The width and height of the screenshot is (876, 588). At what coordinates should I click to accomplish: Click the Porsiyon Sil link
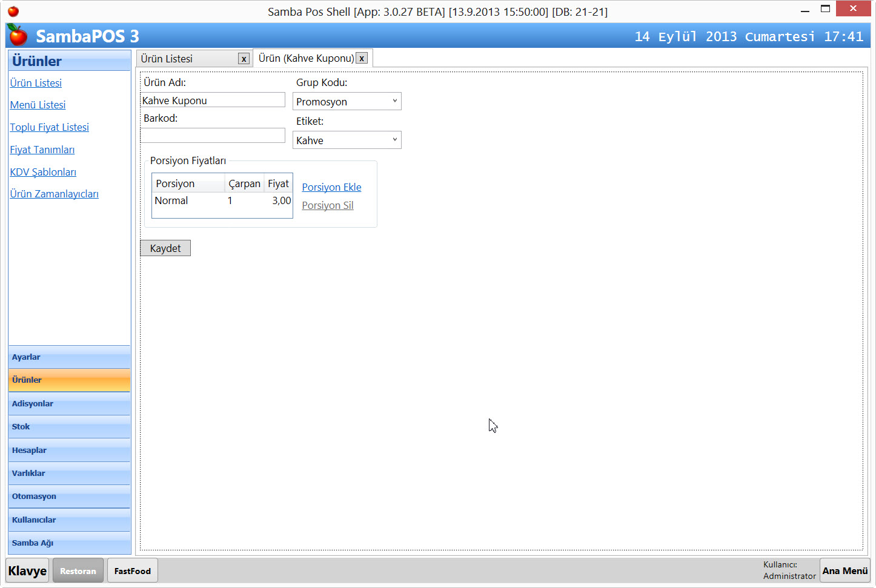(x=327, y=205)
